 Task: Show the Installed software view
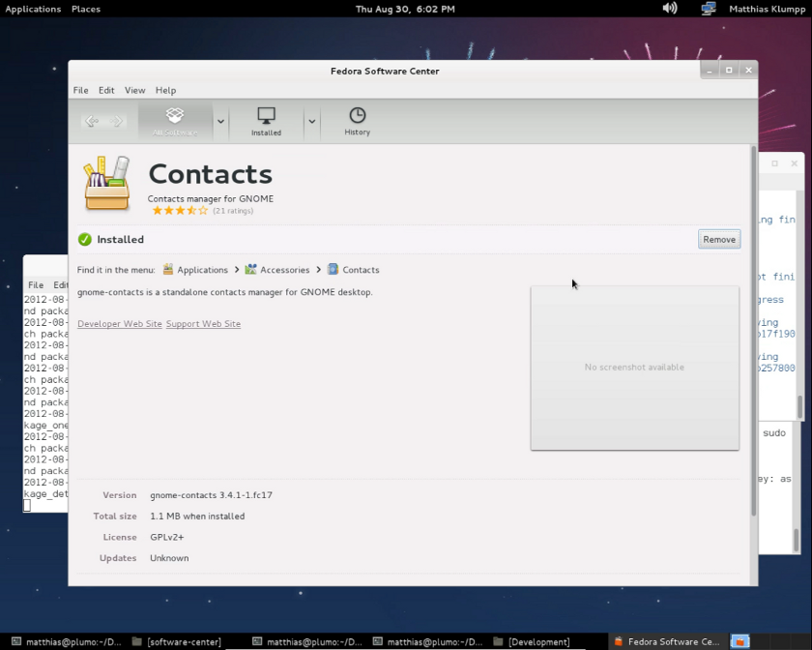pyautogui.click(x=266, y=121)
